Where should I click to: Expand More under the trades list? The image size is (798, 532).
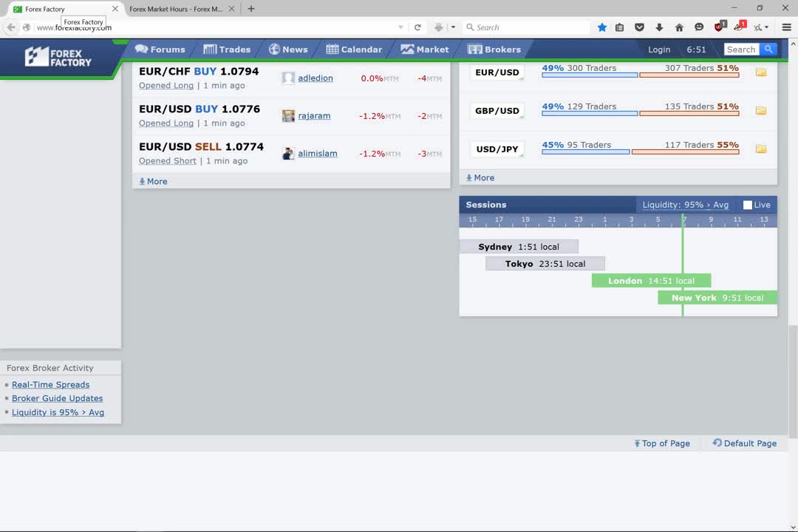pos(153,181)
